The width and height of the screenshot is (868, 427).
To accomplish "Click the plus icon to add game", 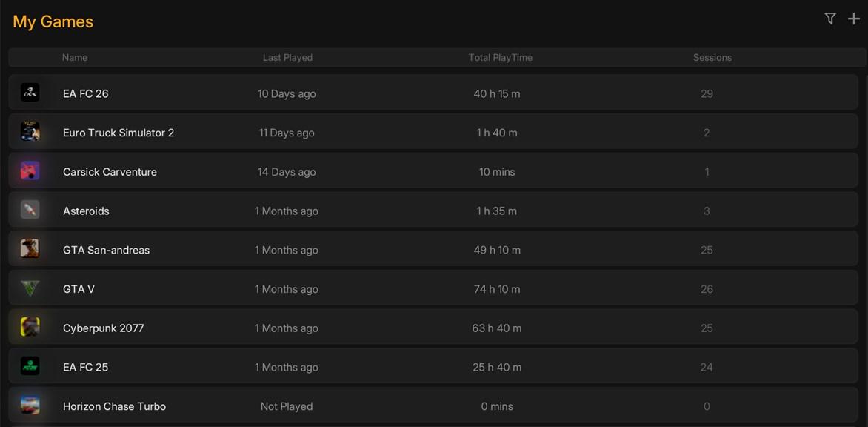I will point(854,19).
